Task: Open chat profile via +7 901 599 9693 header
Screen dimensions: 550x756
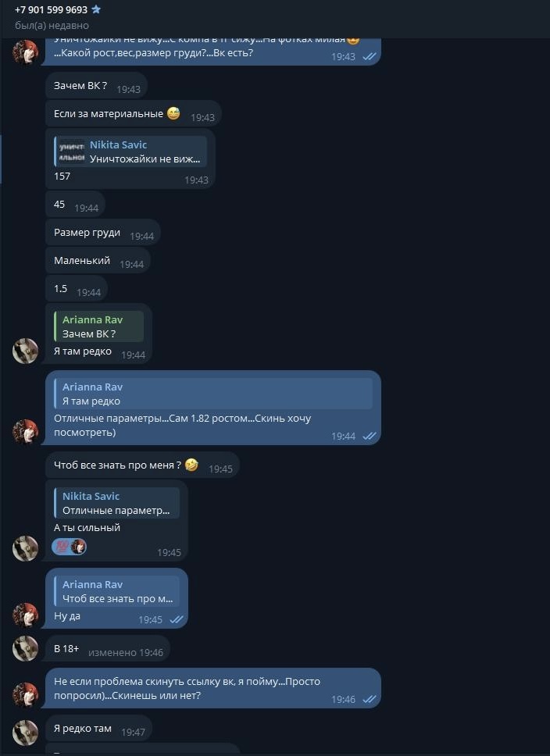Action: click(x=51, y=10)
